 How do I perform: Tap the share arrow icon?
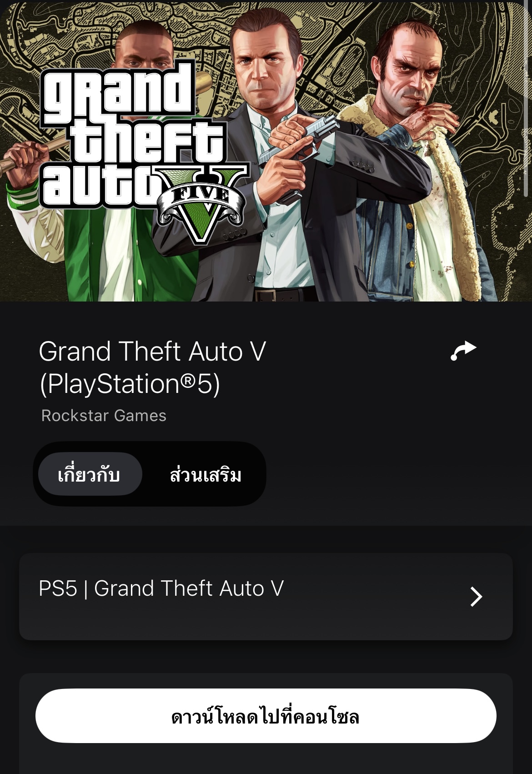pyautogui.click(x=463, y=351)
